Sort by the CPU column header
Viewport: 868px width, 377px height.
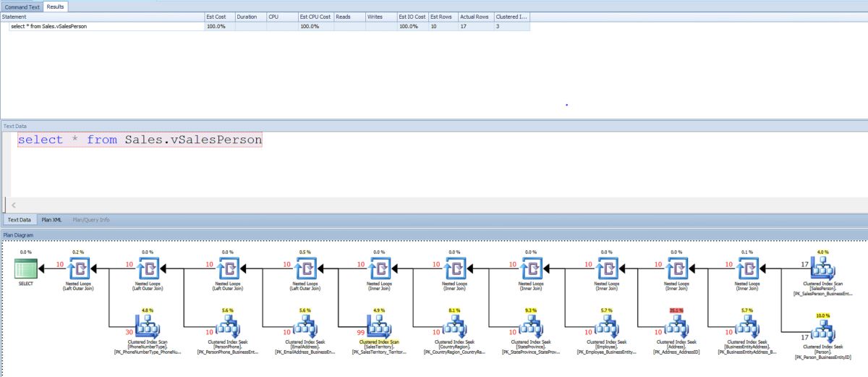point(282,16)
